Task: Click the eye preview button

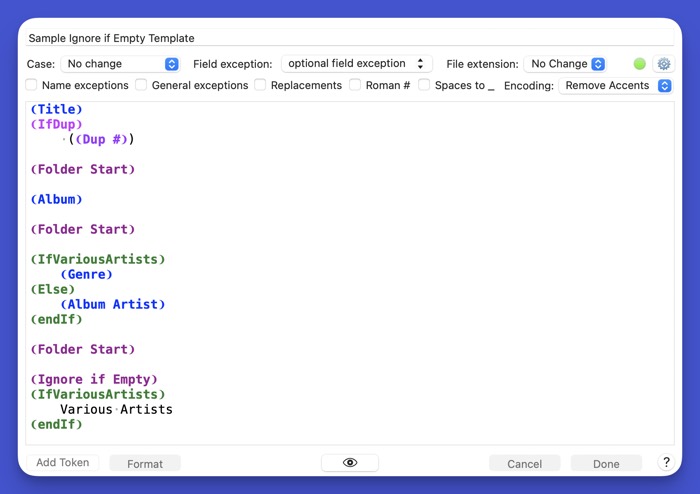Action: click(350, 463)
